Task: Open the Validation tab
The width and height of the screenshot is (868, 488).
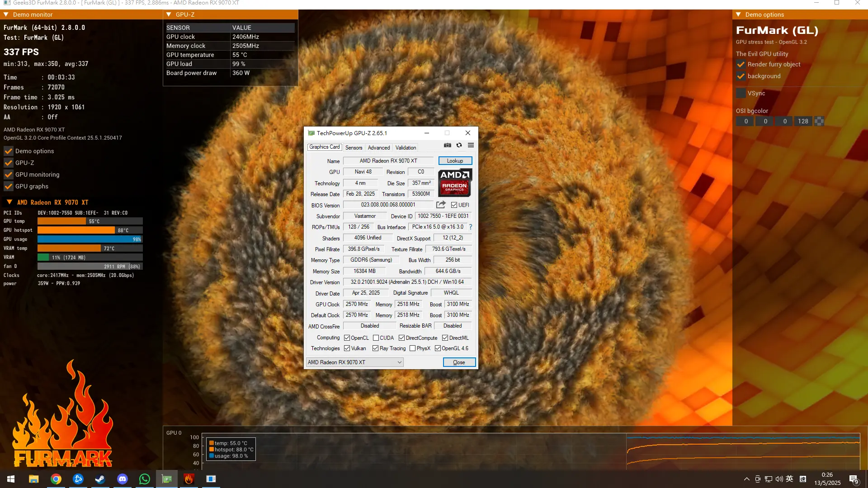Action: pyautogui.click(x=406, y=148)
